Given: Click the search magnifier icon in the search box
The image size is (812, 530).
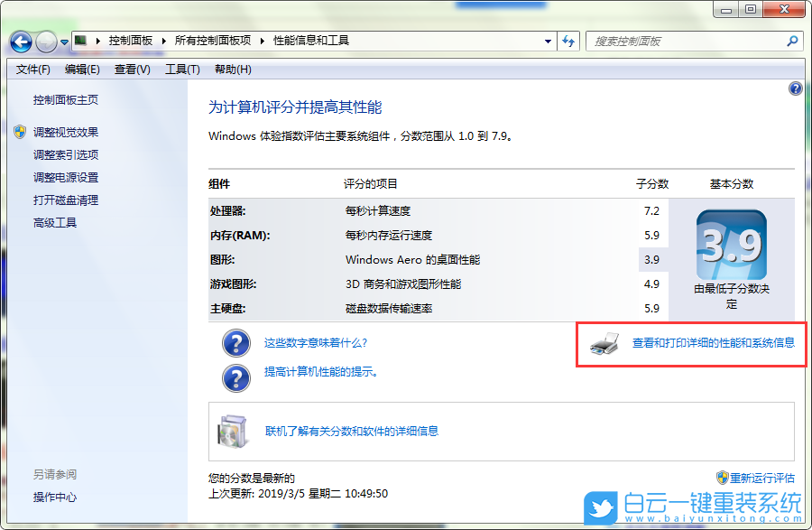Looking at the screenshot, I should pos(791,42).
